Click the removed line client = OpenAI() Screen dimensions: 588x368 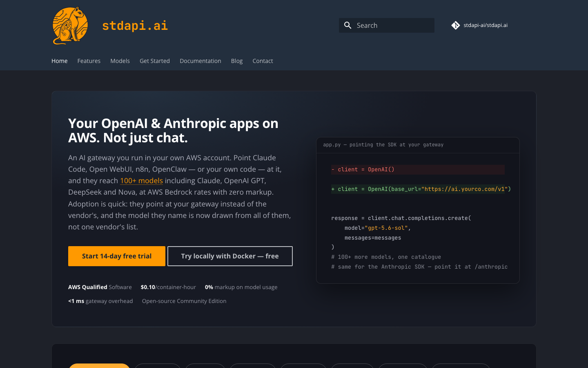[418, 170]
